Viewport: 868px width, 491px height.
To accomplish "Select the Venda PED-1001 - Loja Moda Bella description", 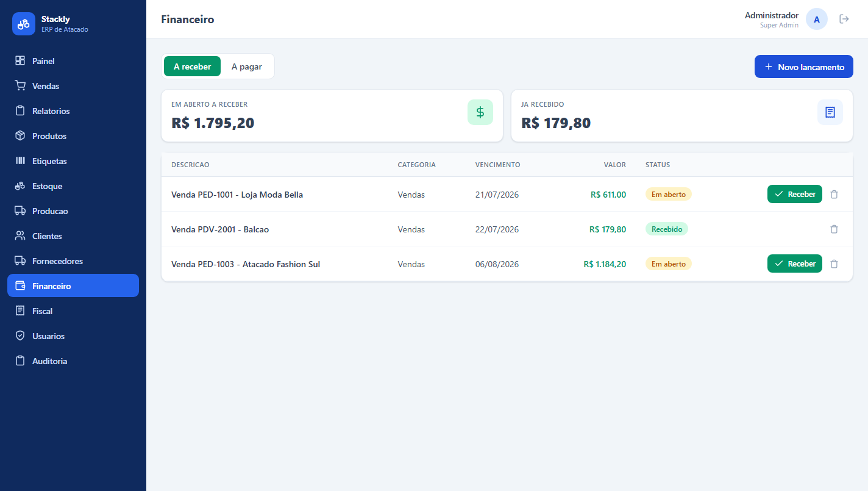I will 237,195.
